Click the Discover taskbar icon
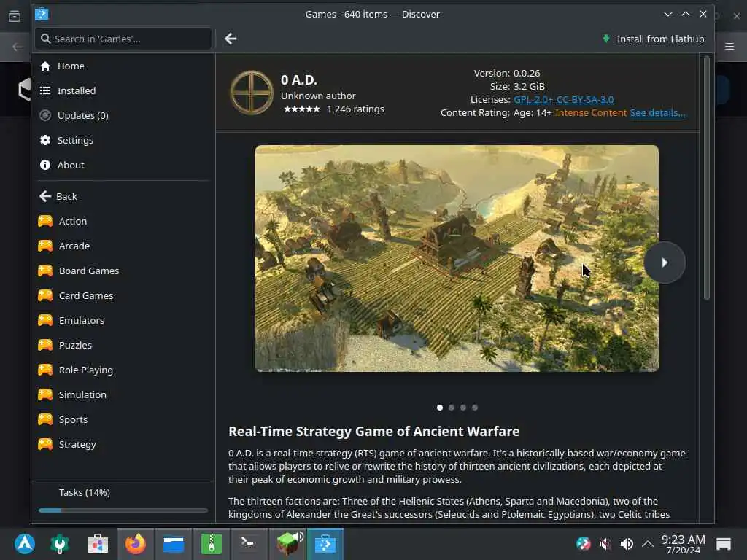 325,543
